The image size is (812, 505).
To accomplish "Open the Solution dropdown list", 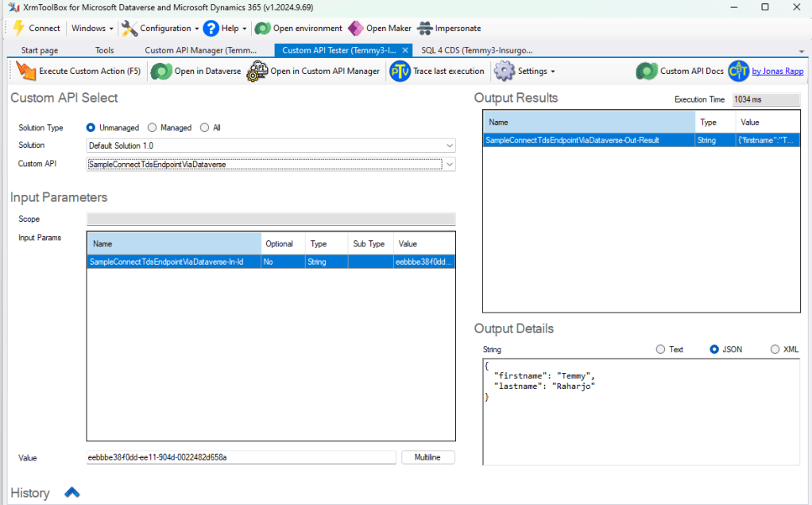I will pos(450,146).
